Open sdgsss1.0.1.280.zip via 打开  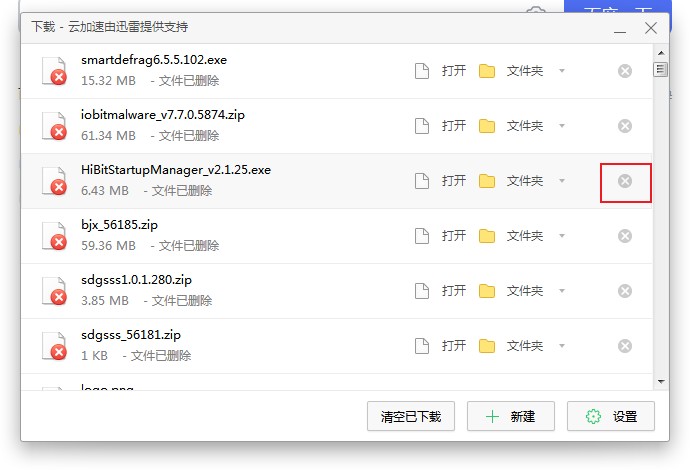pyautogui.click(x=440, y=291)
